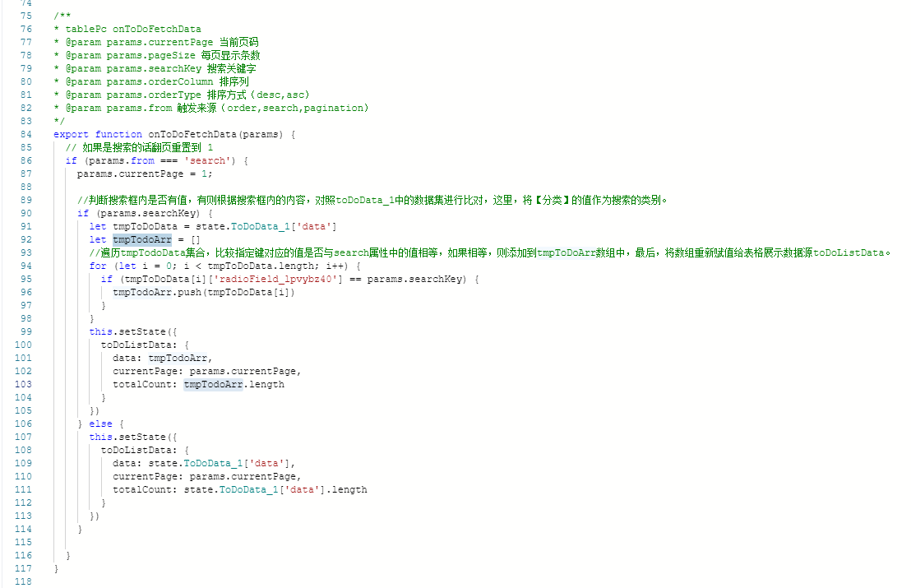
Task: Click the function keyword on line 84
Action: pyautogui.click(x=118, y=134)
